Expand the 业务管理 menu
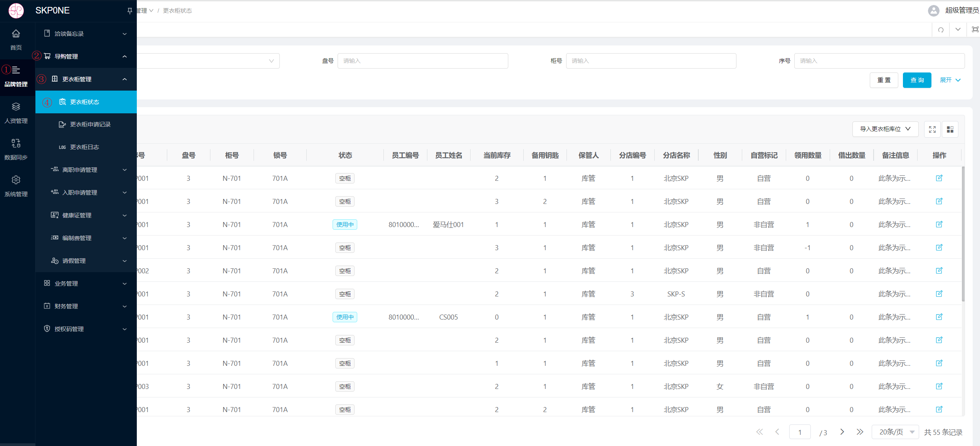Image resolution: width=980 pixels, height=446 pixels. click(86, 283)
